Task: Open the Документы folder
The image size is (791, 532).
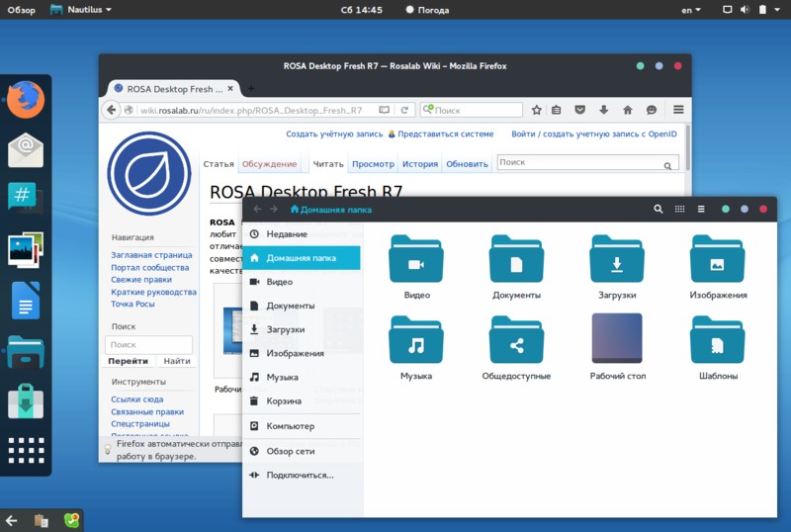Action: pos(516,267)
